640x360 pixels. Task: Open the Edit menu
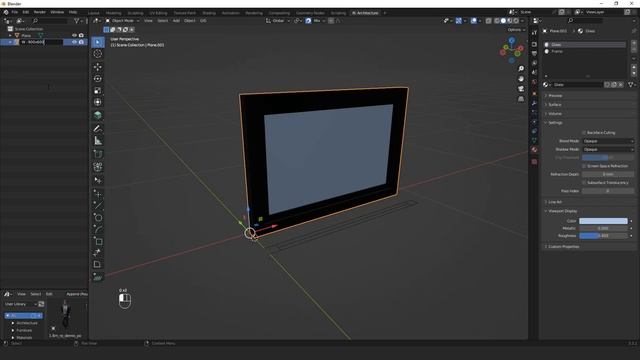click(x=26, y=12)
